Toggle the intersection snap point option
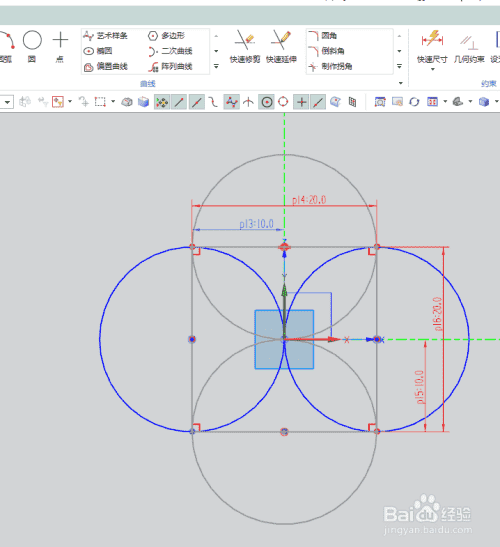Image resolution: width=500 pixels, height=547 pixels. point(248,102)
